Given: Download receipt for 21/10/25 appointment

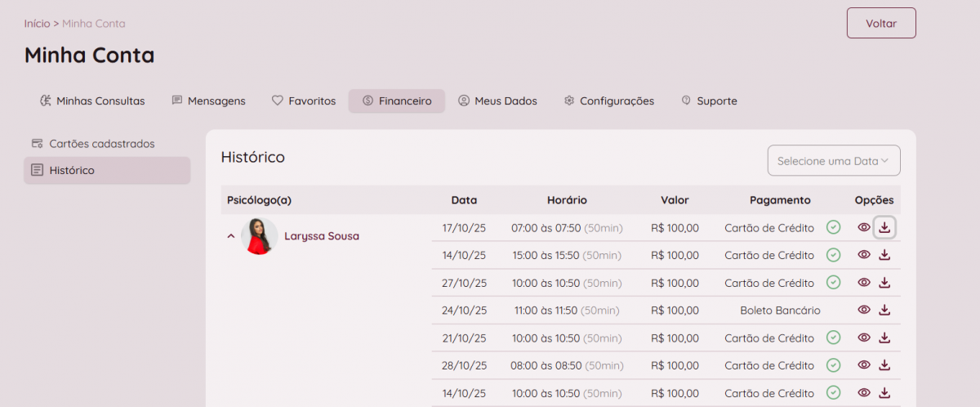Looking at the screenshot, I should [x=884, y=338].
